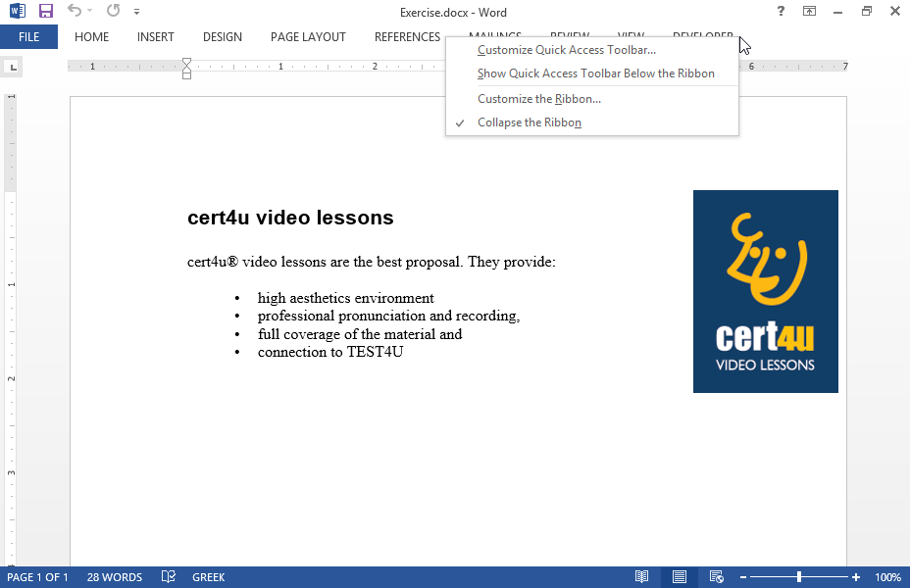Switch to the HOME tab
This screenshot has width=910, height=588.
click(92, 37)
